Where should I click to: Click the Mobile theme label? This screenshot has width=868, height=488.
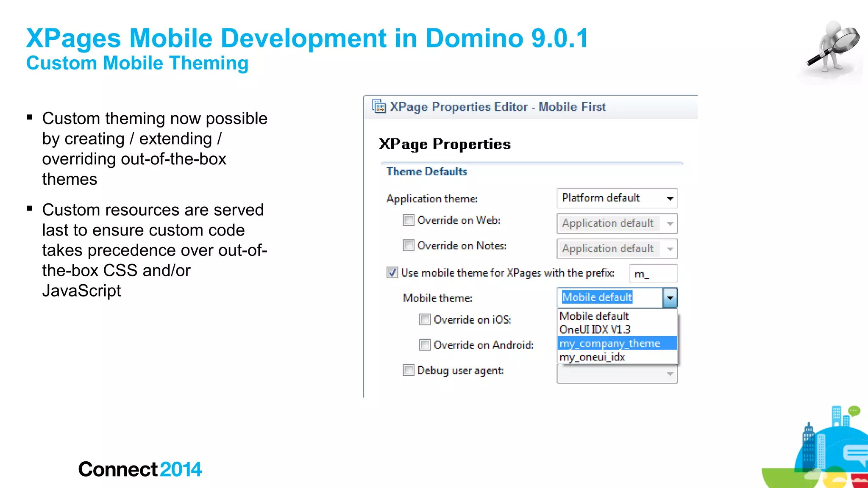(x=437, y=298)
